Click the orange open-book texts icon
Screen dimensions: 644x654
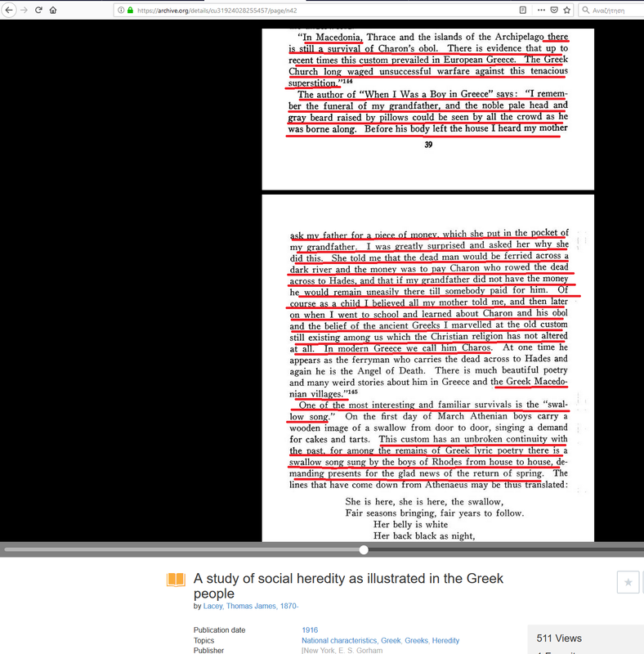point(176,580)
